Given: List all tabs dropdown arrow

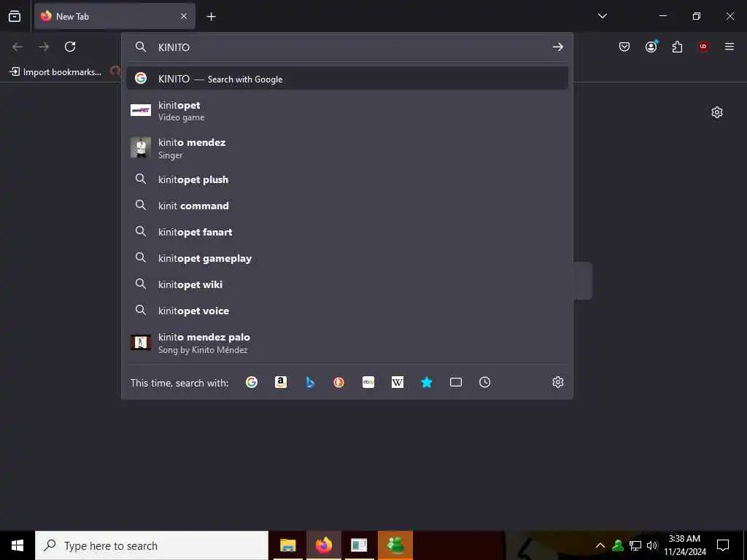Looking at the screenshot, I should (602, 16).
